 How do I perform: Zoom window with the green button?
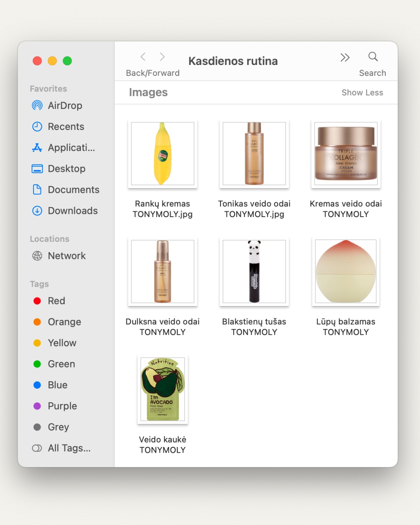pyautogui.click(x=67, y=61)
